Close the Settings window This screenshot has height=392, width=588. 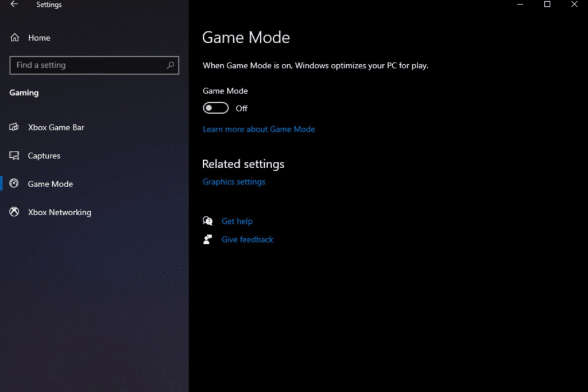tap(574, 5)
